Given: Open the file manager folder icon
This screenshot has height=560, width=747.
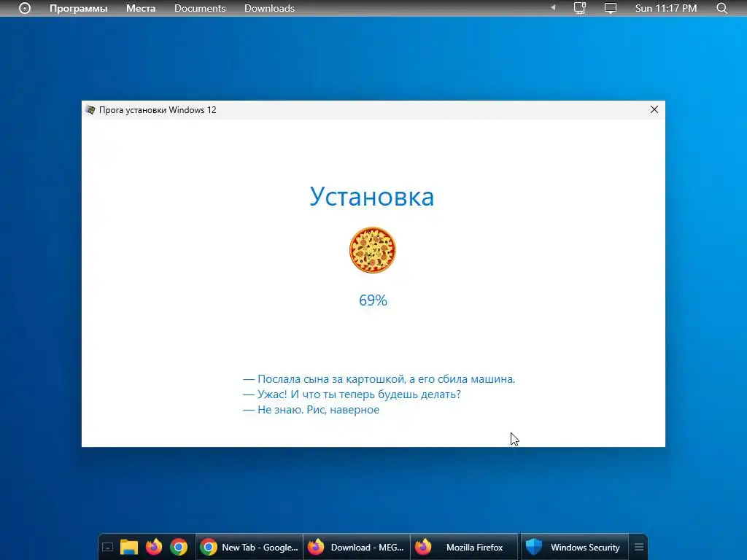Looking at the screenshot, I should [x=128, y=547].
